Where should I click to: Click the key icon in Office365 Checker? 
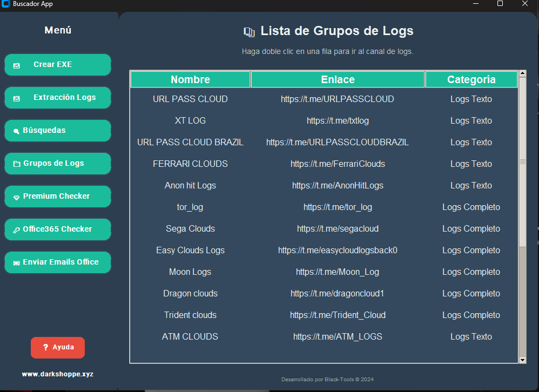point(17,230)
